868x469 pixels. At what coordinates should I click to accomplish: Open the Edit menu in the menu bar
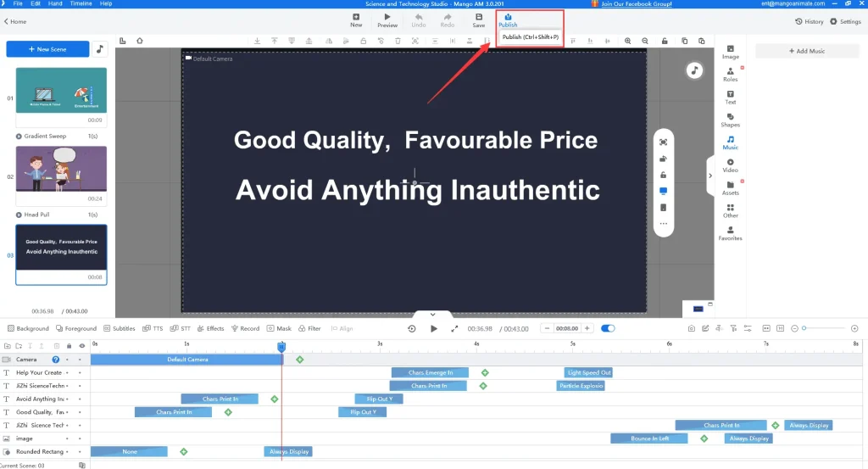[x=36, y=3]
